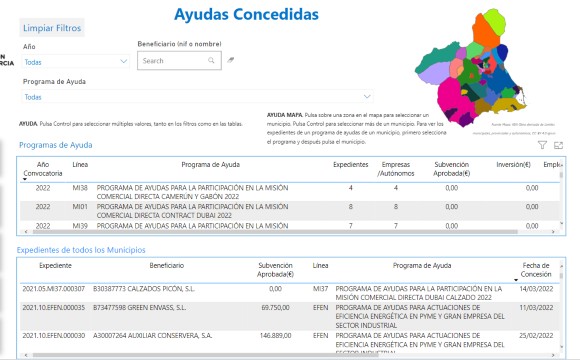Click sort arrow under Año Convocatoria header
Screen dimensions: 580x360
click(25, 179)
